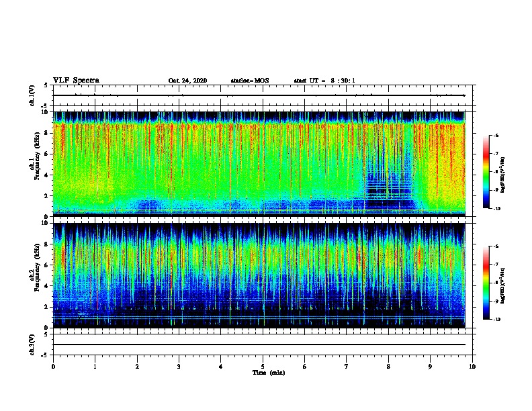Click the 5 minute tick on time axis

[x=263, y=367]
